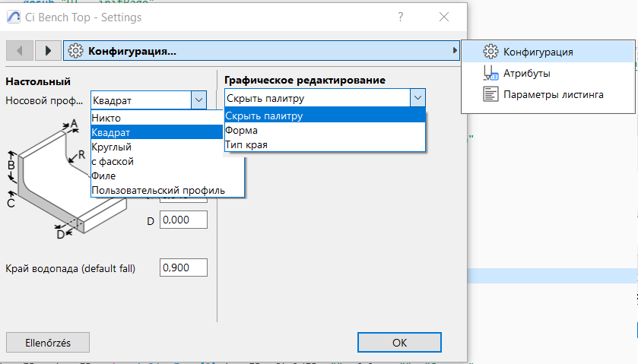Click the next page arrow button

tap(48, 51)
